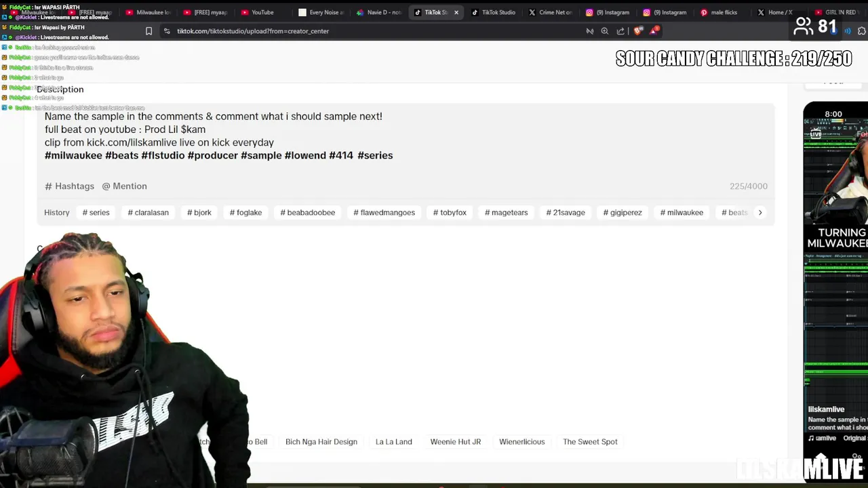The width and height of the screenshot is (868, 488).
Task: Open the Brave Rewards triangle icon
Action: 654,30
